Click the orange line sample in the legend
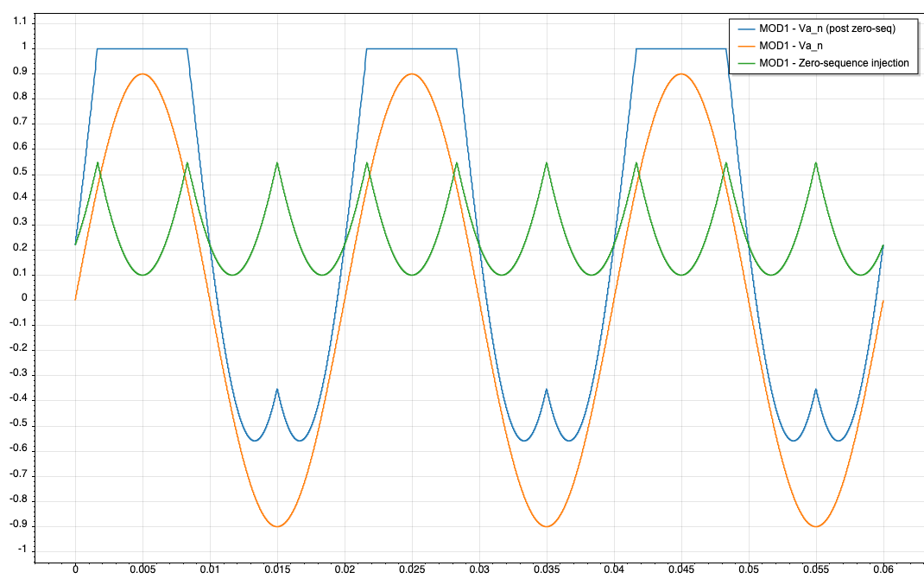 pos(744,46)
